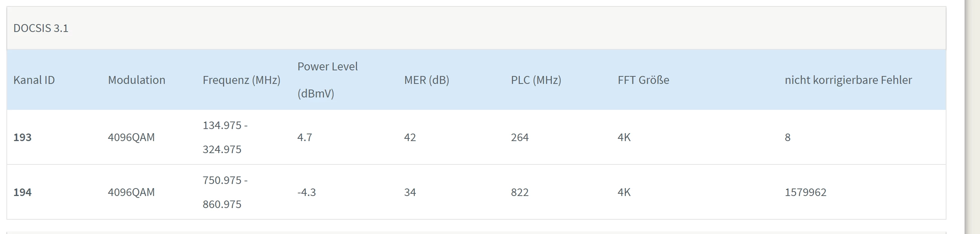Viewport: 980px width, 234px height.
Task: Click error count 1579962
Action: [x=805, y=192]
